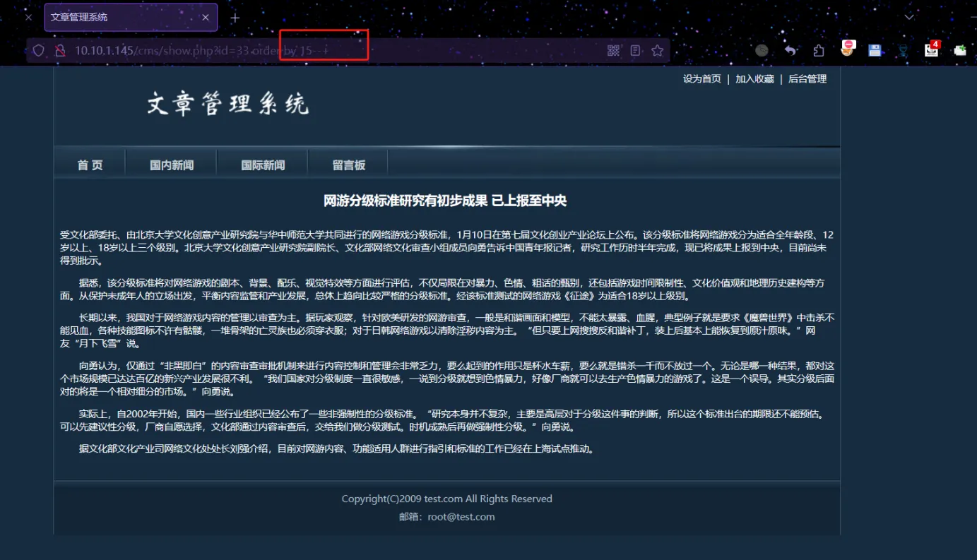Toggle reader view icon in address bar
Image resolution: width=977 pixels, height=560 pixels.
(636, 50)
